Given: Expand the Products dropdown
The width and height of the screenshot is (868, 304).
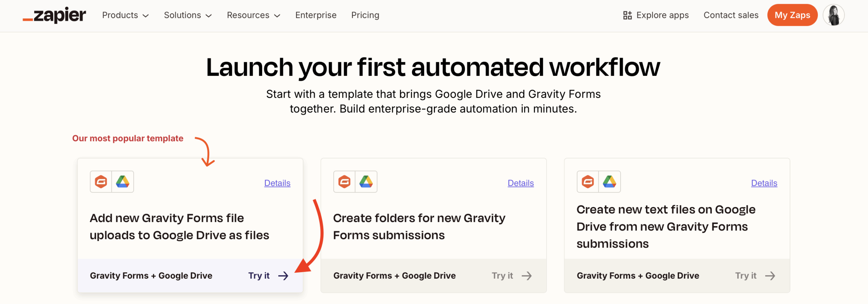Looking at the screenshot, I should tap(125, 15).
